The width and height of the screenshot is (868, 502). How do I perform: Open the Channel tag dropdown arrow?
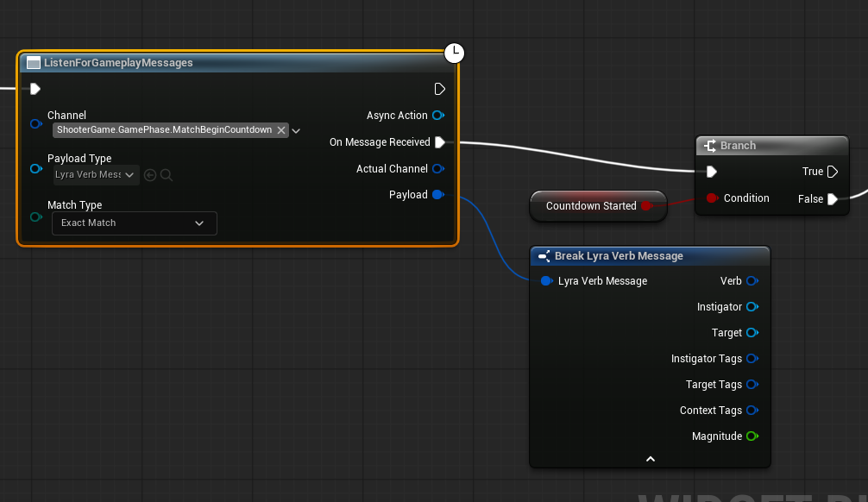(x=296, y=131)
